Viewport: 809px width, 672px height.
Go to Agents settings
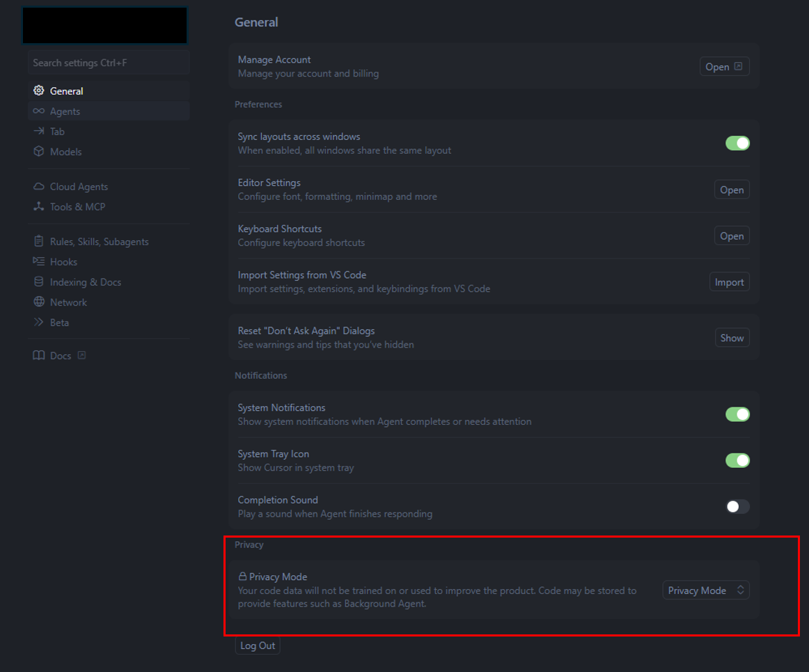tap(109, 111)
